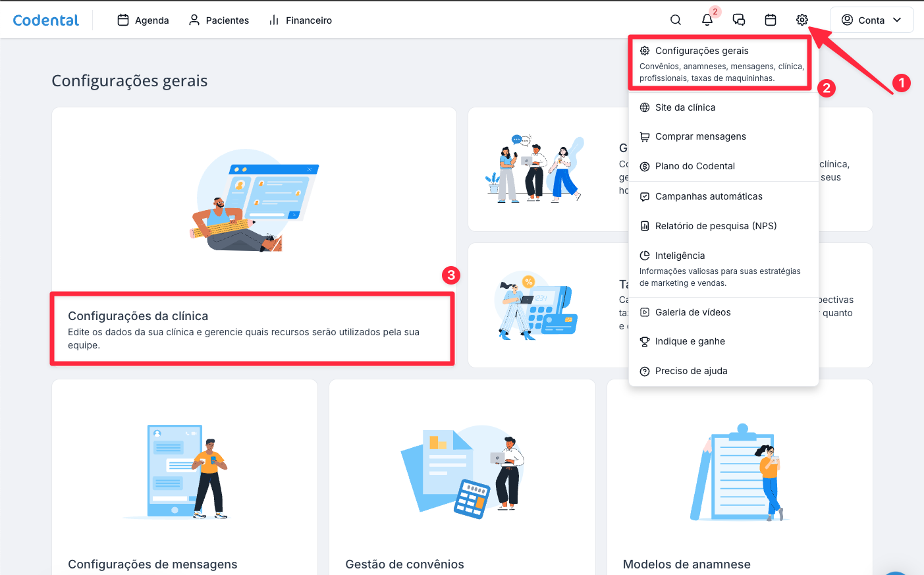The image size is (924, 575).
Task: Click the settings gear icon
Action: (x=802, y=20)
